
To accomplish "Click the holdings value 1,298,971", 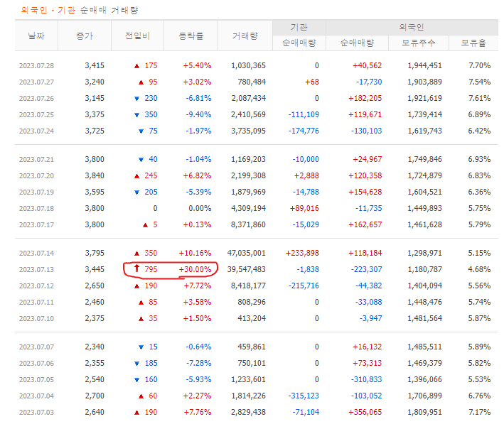I will coord(424,253).
